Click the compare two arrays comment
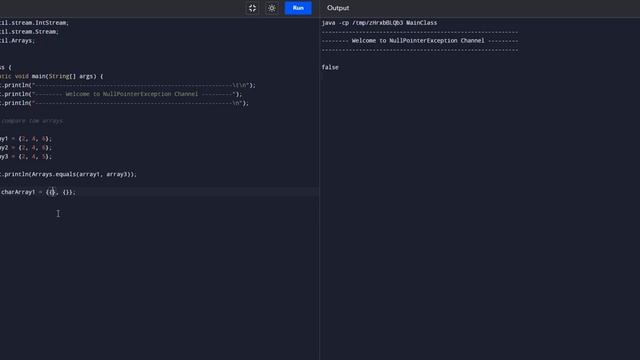Viewport: 640px width, 360px height. [31, 121]
